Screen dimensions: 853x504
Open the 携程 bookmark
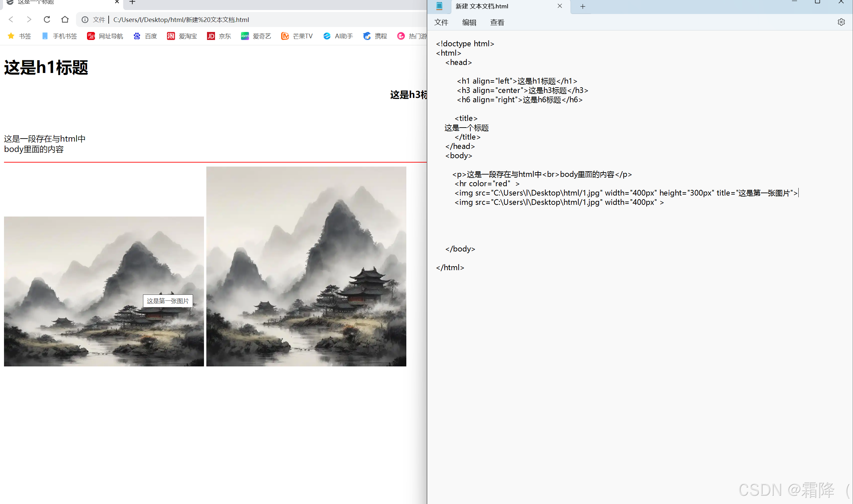(x=375, y=36)
